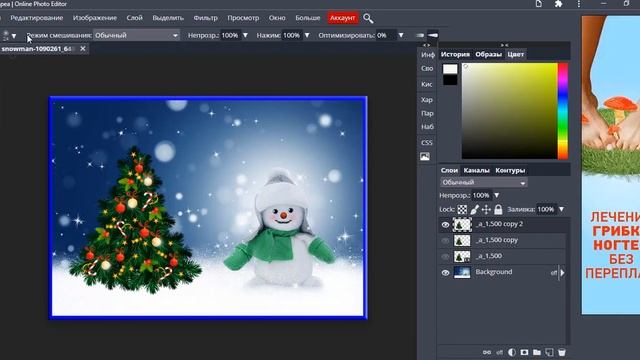
Task: Click the rainbow hue slider
Action: 563,111
